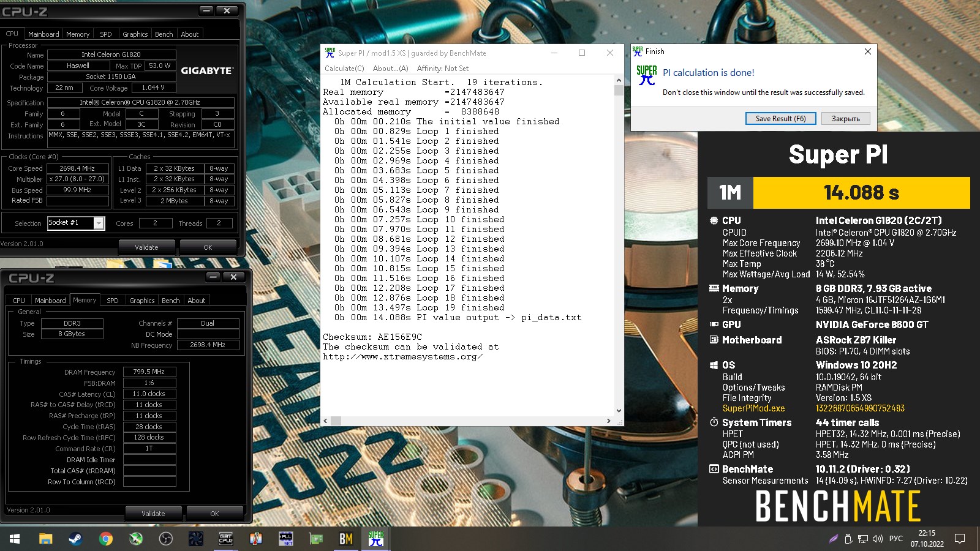Viewport: 980px width, 551px height.
Task: Switch to Mainboard tab in top CPU-Z
Action: (x=44, y=34)
